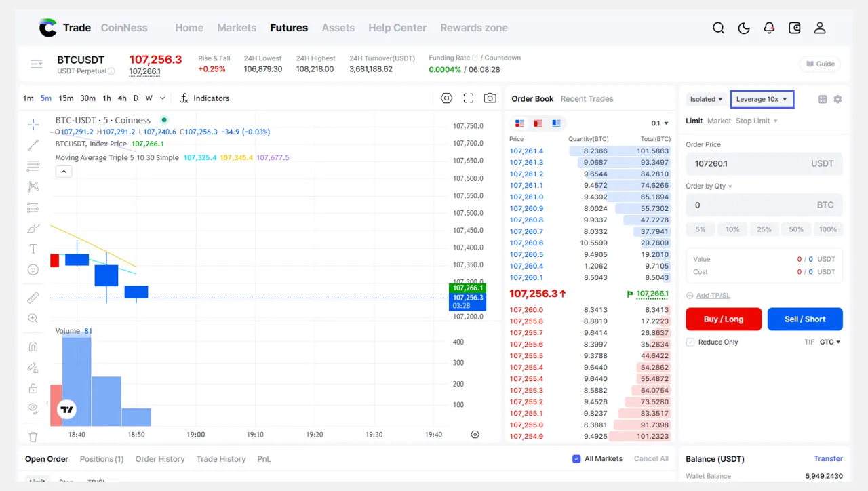Open the notifications bell
This screenshot has width=868, height=491.
coord(769,28)
